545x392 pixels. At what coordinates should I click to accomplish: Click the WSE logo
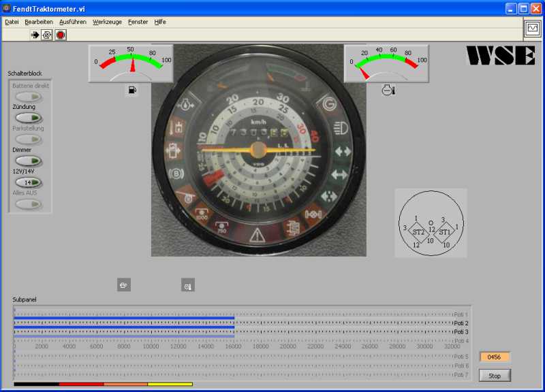501,56
